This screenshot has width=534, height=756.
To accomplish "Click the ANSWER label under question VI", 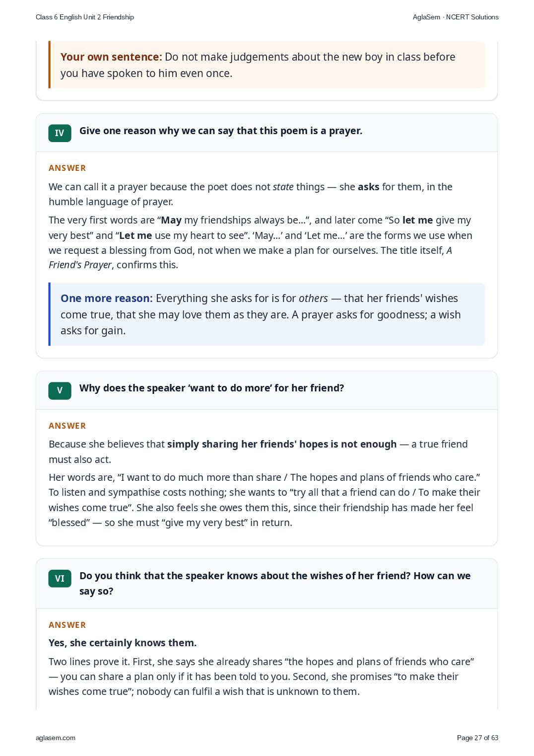I will pos(67,625).
